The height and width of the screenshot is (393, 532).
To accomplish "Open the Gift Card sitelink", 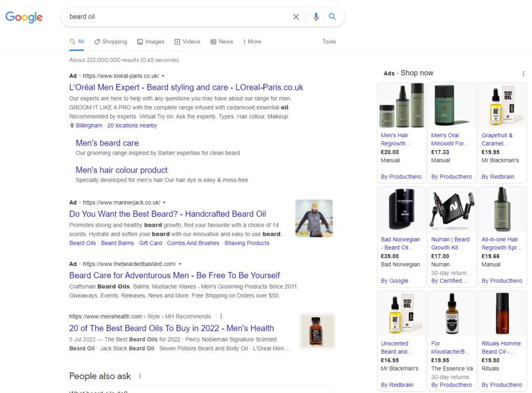I will pyautogui.click(x=150, y=243).
